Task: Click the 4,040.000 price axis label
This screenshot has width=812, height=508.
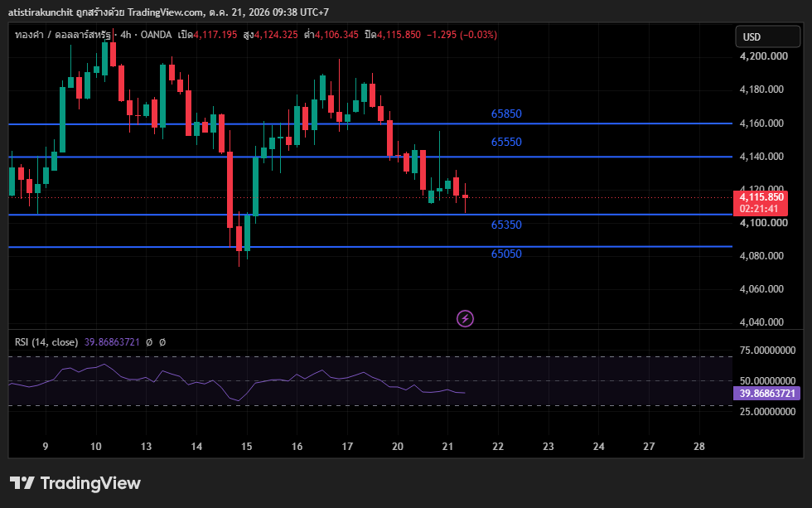Action: (x=761, y=322)
